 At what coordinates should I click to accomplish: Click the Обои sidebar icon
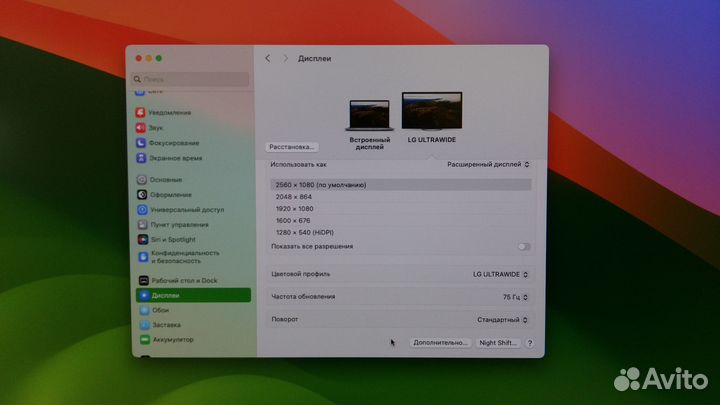(x=145, y=310)
